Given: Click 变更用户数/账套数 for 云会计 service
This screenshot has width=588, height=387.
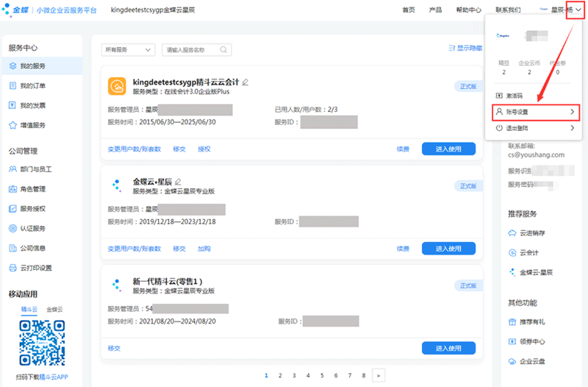Looking at the screenshot, I should click(x=135, y=149).
